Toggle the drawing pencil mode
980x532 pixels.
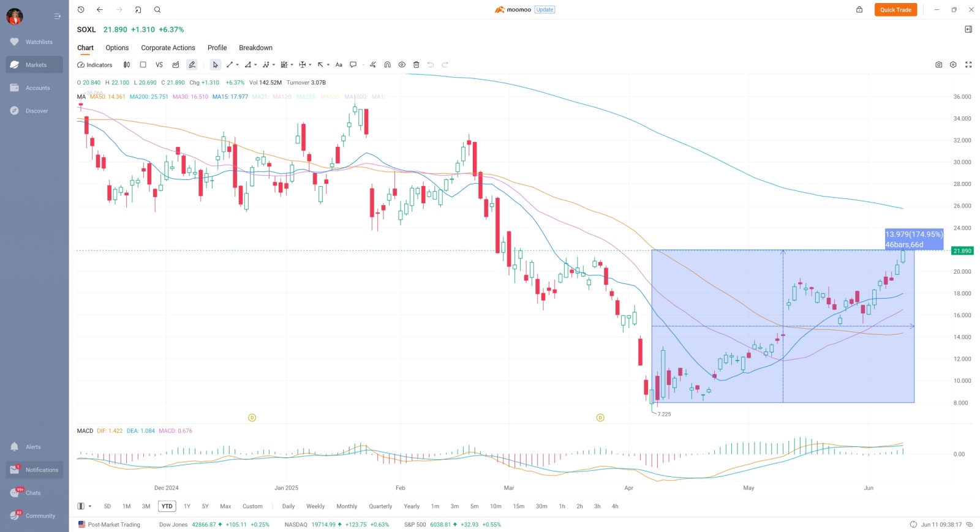click(192, 65)
